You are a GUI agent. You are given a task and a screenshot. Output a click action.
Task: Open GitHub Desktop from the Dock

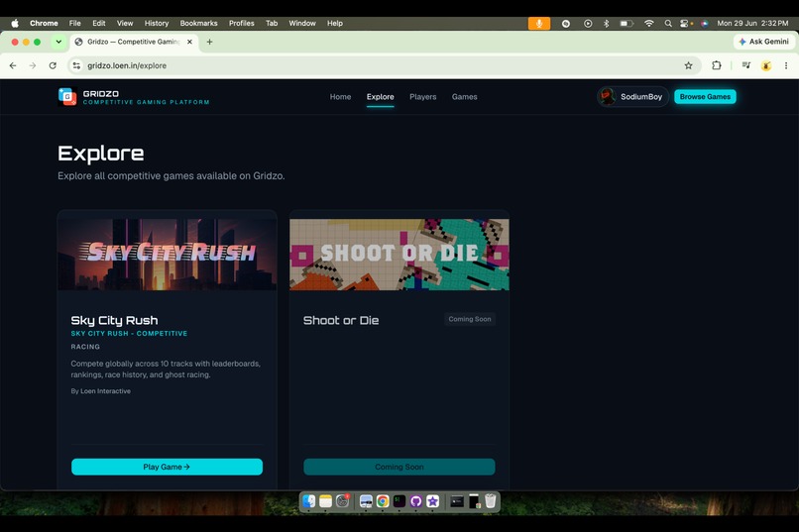point(415,501)
